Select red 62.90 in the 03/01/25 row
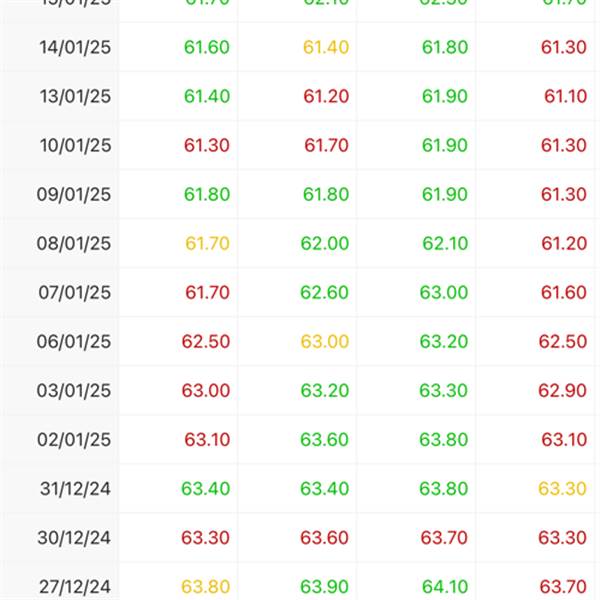 [x=563, y=391]
